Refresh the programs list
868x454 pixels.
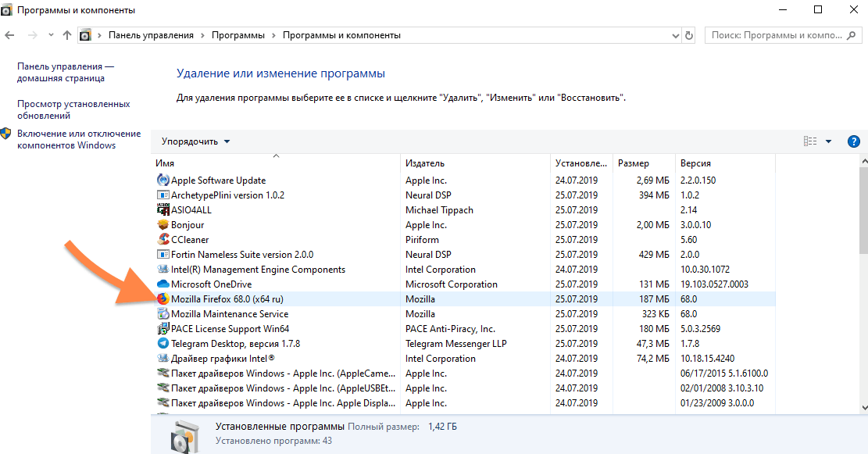(x=689, y=35)
